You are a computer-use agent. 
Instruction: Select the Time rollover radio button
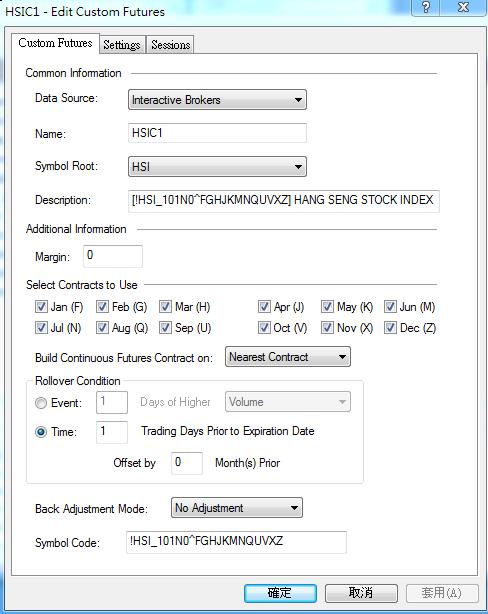(x=41, y=432)
